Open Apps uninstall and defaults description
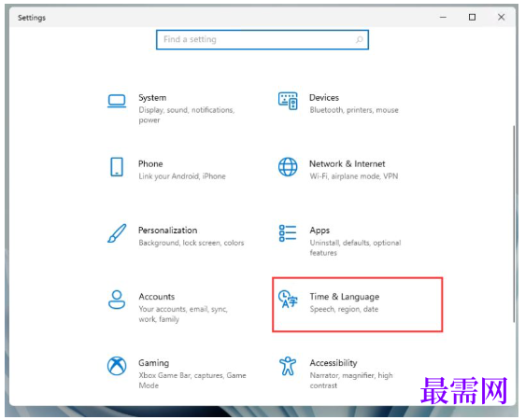Screen dimensions: 525x420 (x=355, y=247)
